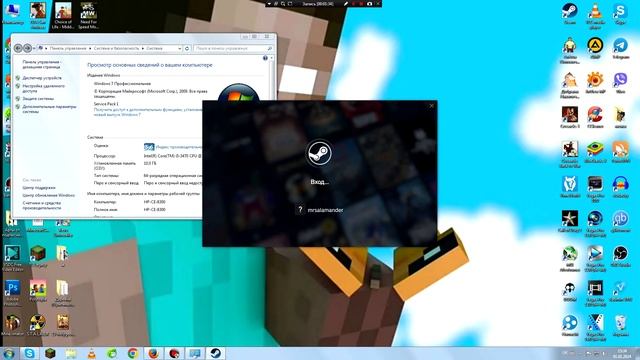
Task: Launch Audacity from the desktop
Action: 620,187
